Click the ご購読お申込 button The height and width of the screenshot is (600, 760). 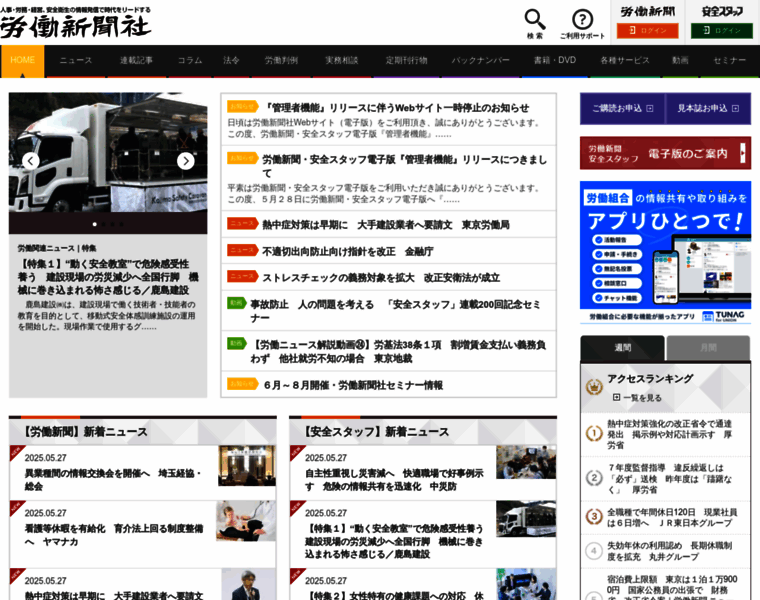(x=623, y=109)
